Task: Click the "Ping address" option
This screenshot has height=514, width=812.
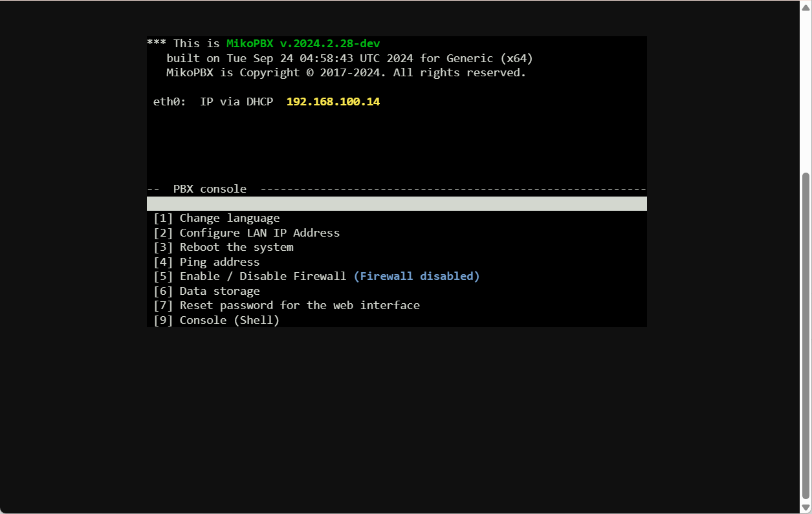Action: (219, 262)
